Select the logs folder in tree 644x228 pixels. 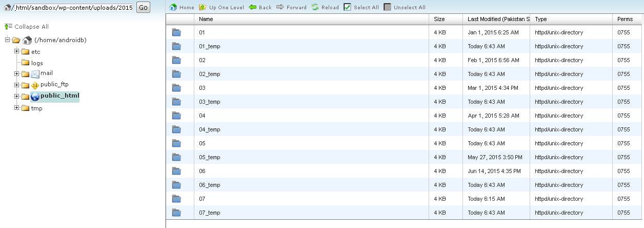[x=37, y=63]
